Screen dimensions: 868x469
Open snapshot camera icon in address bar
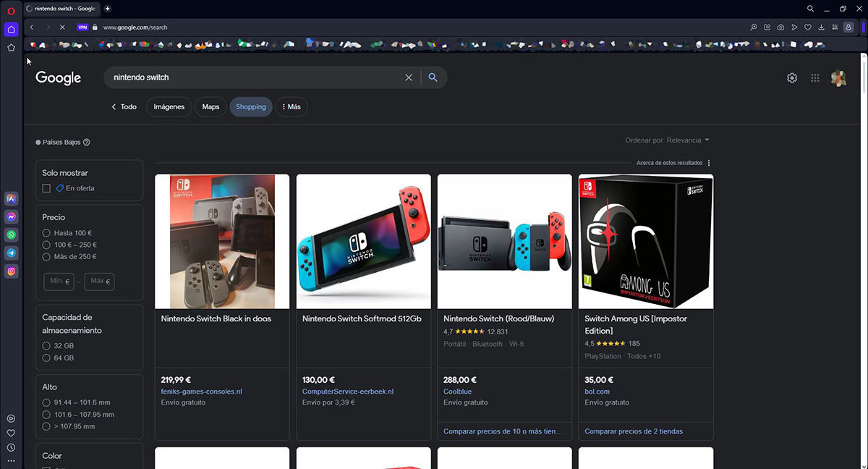pyautogui.click(x=780, y=28)
